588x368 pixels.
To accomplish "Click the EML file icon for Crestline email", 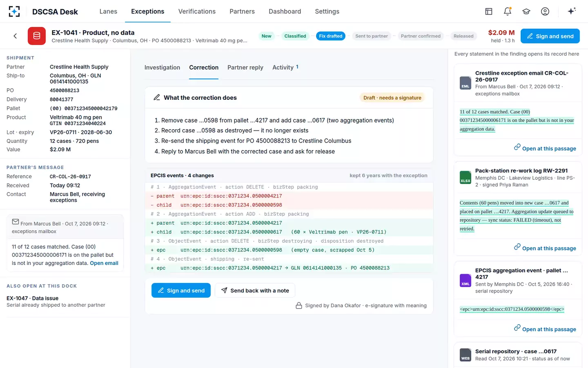I will 465,83.
